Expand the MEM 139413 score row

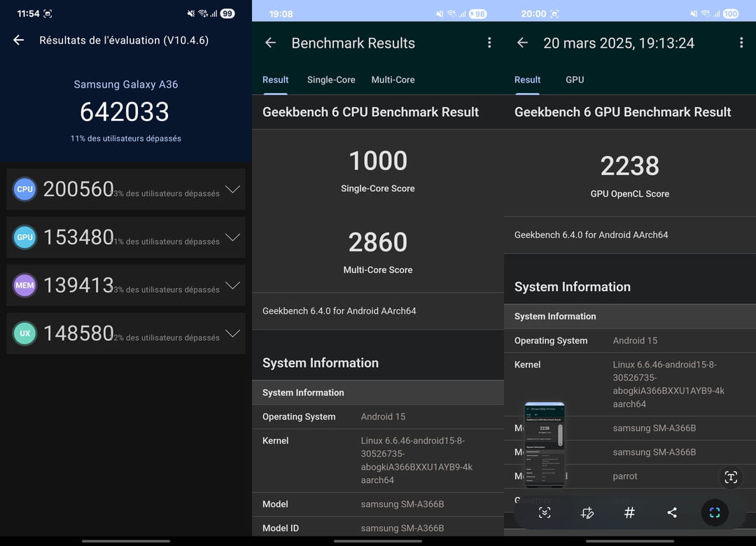[126, 285]
